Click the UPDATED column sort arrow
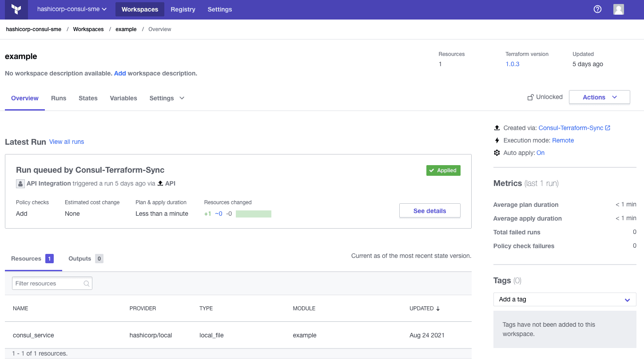This screenshot has height=360, width=644. (438, 309)
